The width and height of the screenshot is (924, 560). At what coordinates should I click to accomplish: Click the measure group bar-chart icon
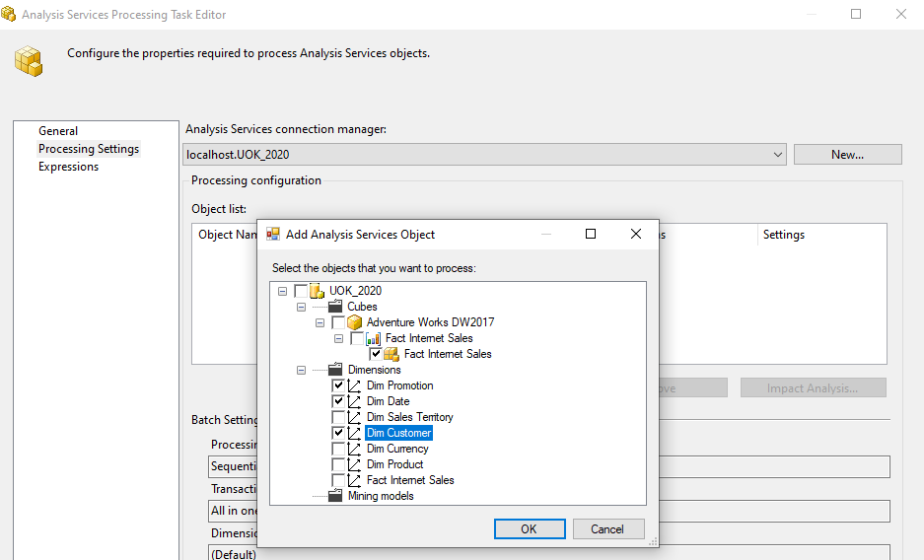(374, 338)
